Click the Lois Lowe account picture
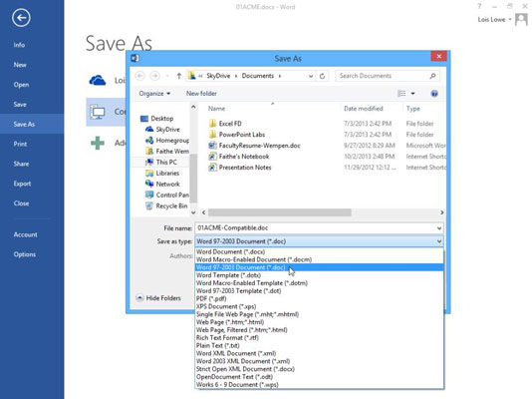This screenshot has width=532, height=399. (x=521, y=19)
